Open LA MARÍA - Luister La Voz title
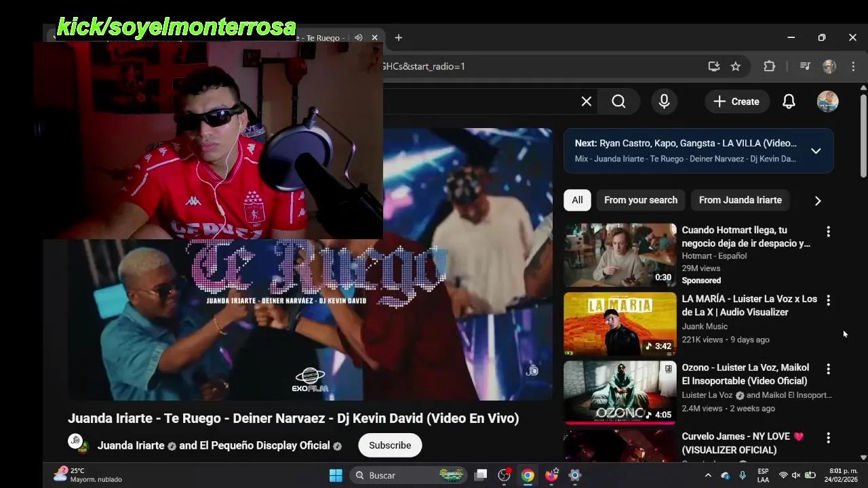868x488 pixels. (749, 306)
